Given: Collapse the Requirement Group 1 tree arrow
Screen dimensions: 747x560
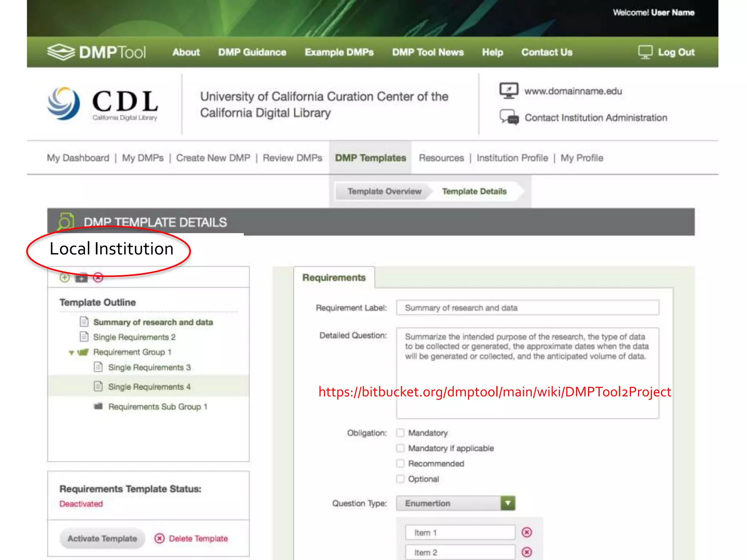Looking at the screenshot, I should pyautogui.click(x=71, y=353).
